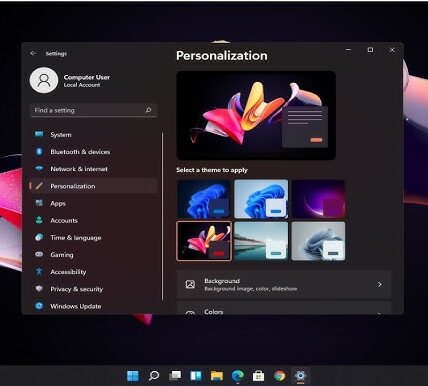This screenshot has width=428, height=386.
Task: Click the Accessibility figure icon
Action: click(39, 272)
